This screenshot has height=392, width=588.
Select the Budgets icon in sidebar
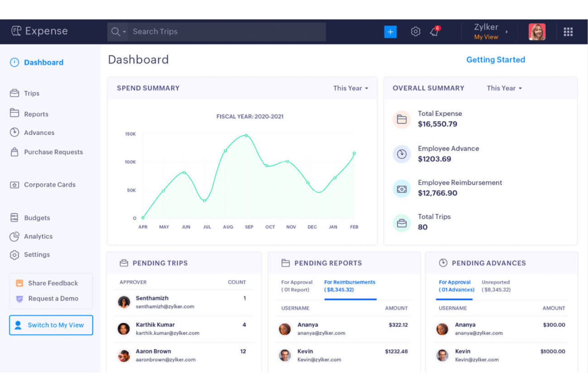(14, 218)
